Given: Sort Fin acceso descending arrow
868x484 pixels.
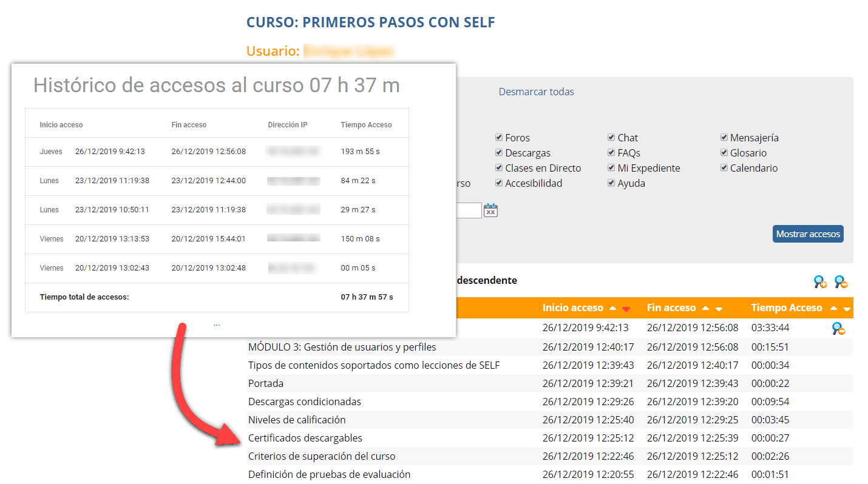Looking at the screenshot, I should [x=719, y=309].
